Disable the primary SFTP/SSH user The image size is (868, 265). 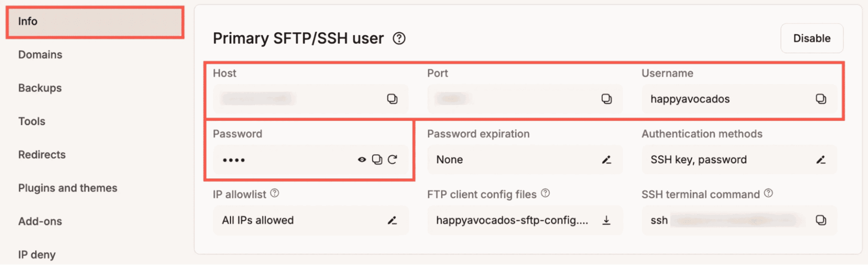click(811, 38)
